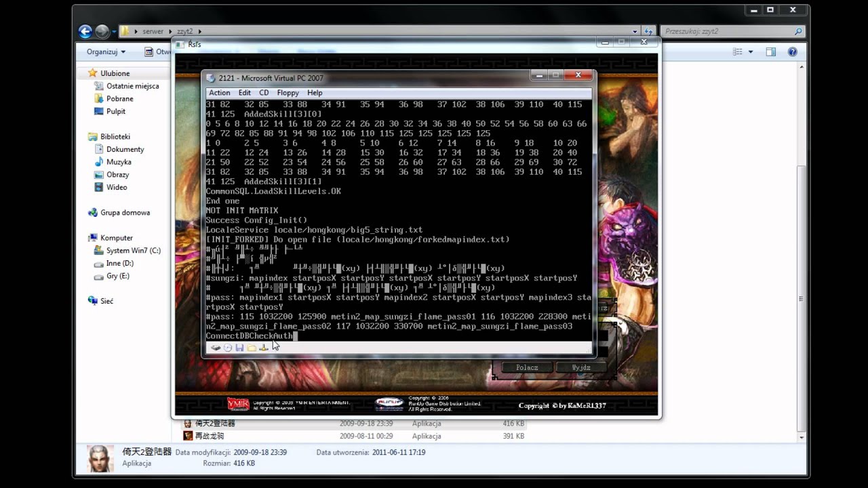Open the Floppy menu in Virtual PC
This screenshot has height=488, width=868.
click(288, 93)
